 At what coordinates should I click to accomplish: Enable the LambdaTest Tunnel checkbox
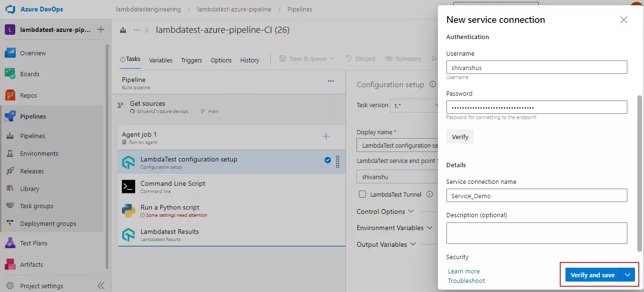point(362,194)
